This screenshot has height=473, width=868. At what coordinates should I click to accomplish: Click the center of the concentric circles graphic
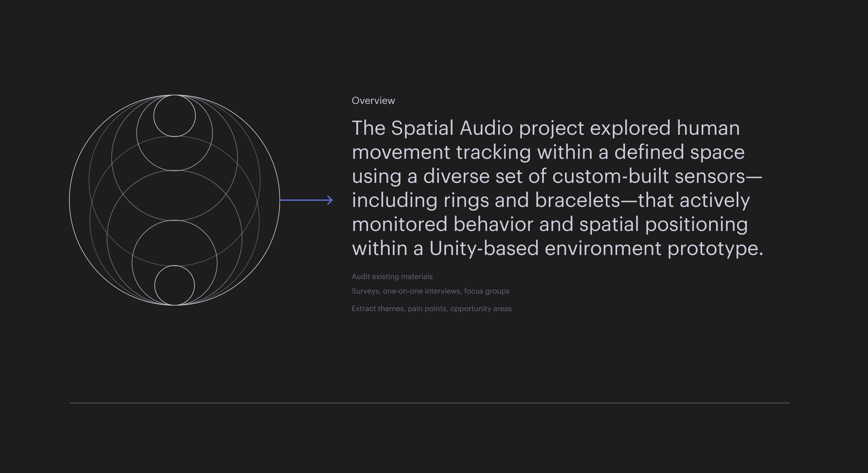pos(174,200)
